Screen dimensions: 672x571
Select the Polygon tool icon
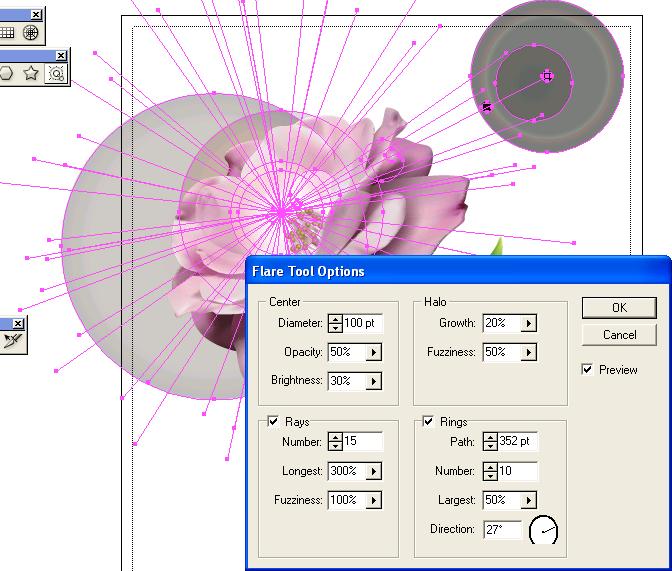[x=6, y=73]
